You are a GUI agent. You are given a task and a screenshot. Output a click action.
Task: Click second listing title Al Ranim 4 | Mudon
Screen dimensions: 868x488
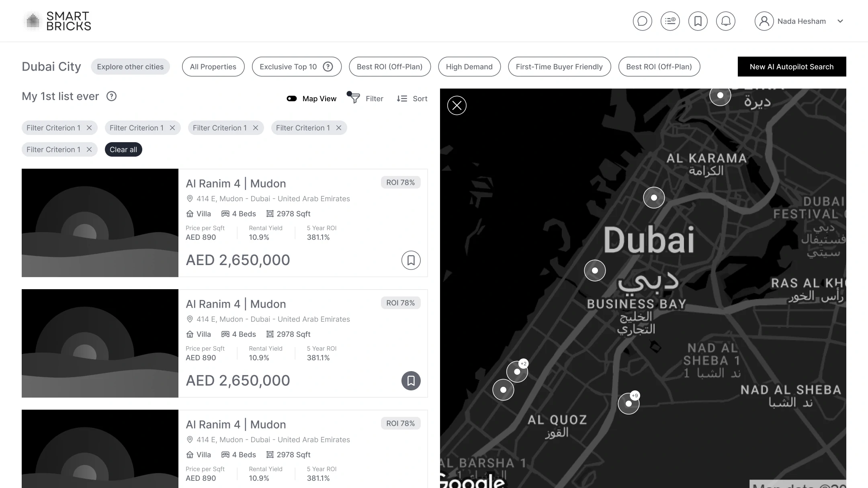point(236,304)
